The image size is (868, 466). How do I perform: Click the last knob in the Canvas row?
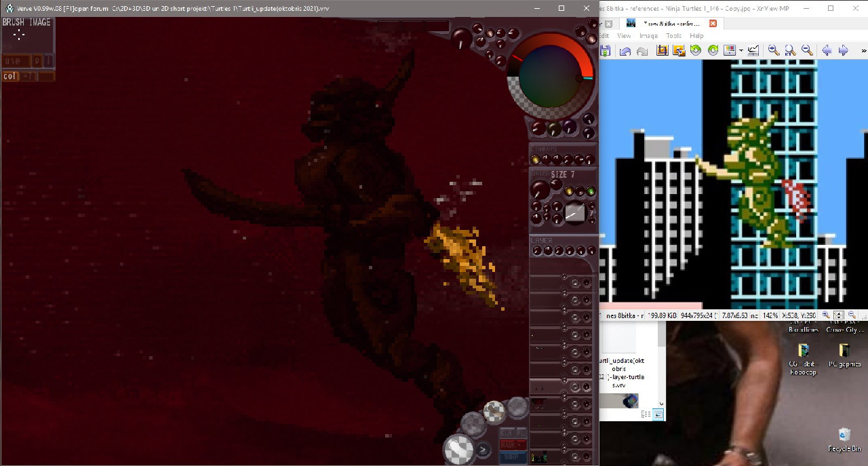pyautogui.click(x=589, y=160)
